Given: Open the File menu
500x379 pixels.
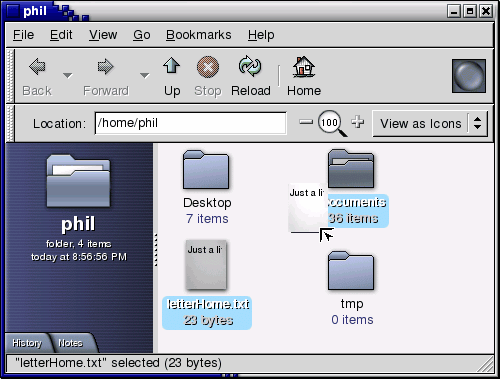Looking at the screenshot, I should point(23,35).
